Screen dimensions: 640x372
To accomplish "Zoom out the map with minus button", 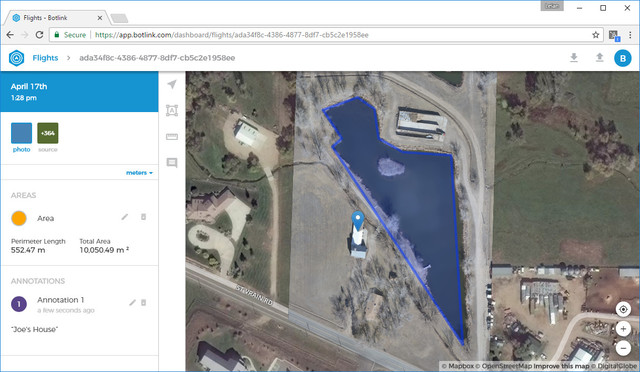I will coord(623,348).
